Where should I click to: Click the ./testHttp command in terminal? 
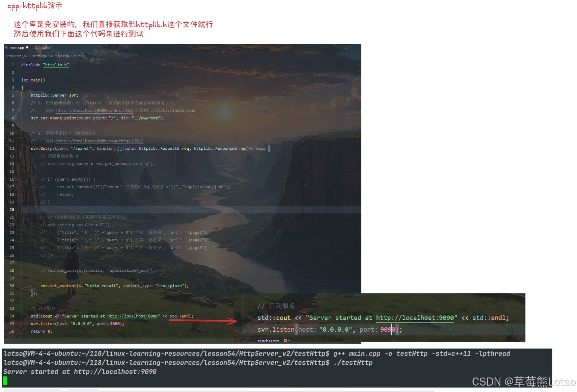click(353, 363)
